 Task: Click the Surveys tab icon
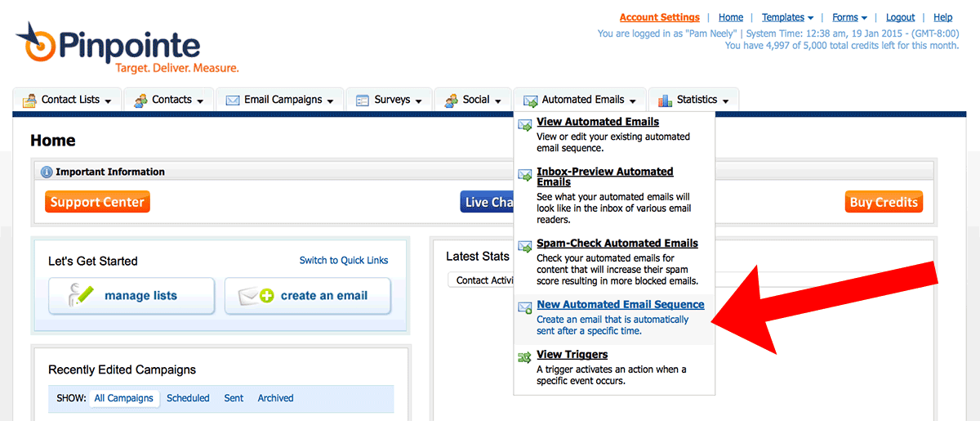363,101
